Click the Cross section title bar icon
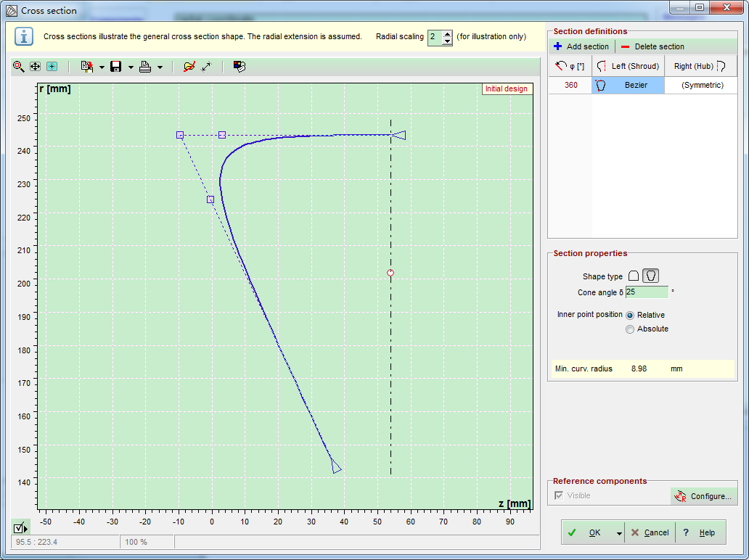Viewport: 749px width, 560px height. pos(12,10)
